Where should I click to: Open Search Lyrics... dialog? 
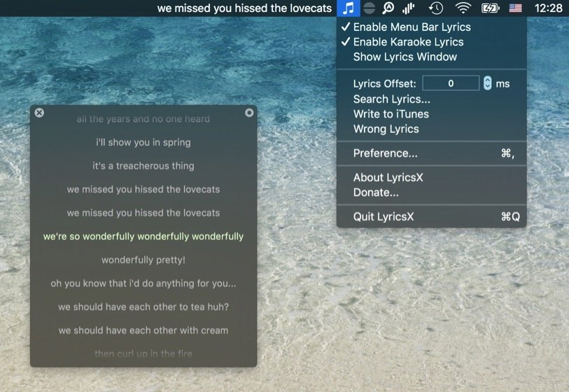[x=391, y=99]
